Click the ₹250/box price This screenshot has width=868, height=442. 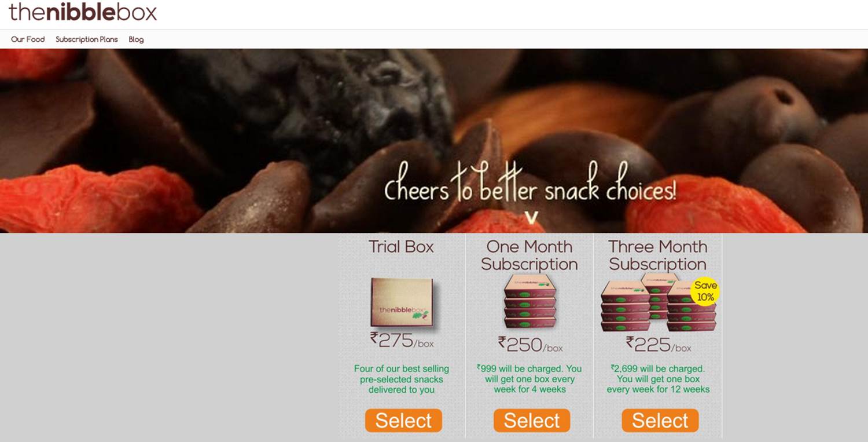pos(531,344)
